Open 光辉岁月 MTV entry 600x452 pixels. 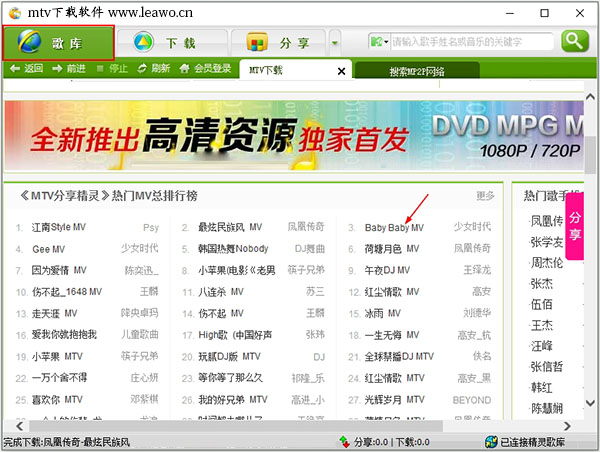[x=395, y=400]
